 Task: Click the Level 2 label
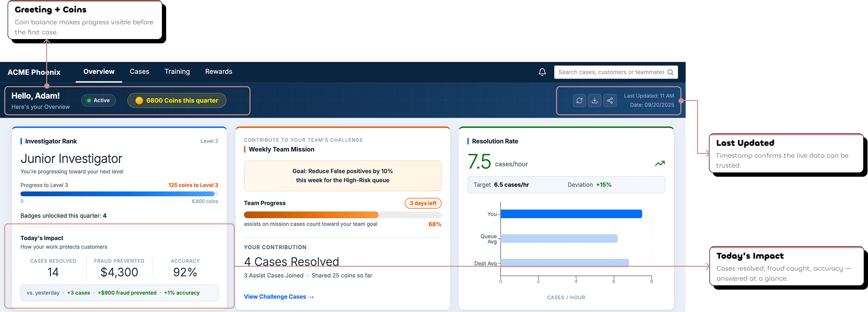click(209, 141)
